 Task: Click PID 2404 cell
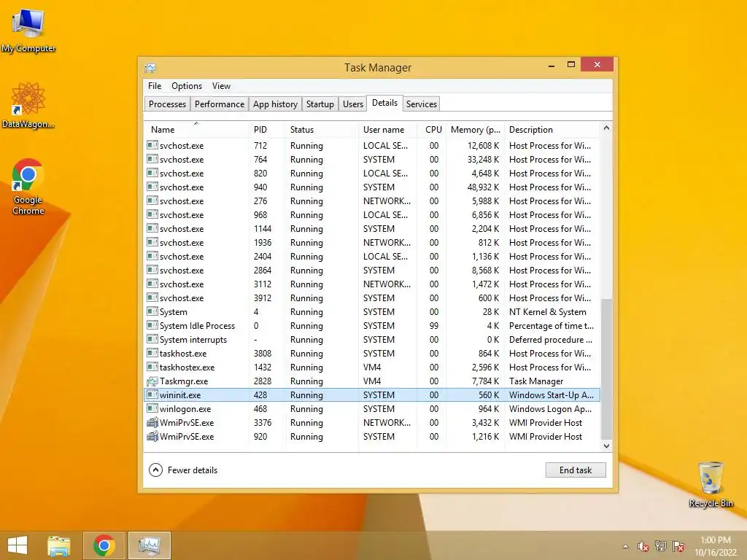coord(263,256)
